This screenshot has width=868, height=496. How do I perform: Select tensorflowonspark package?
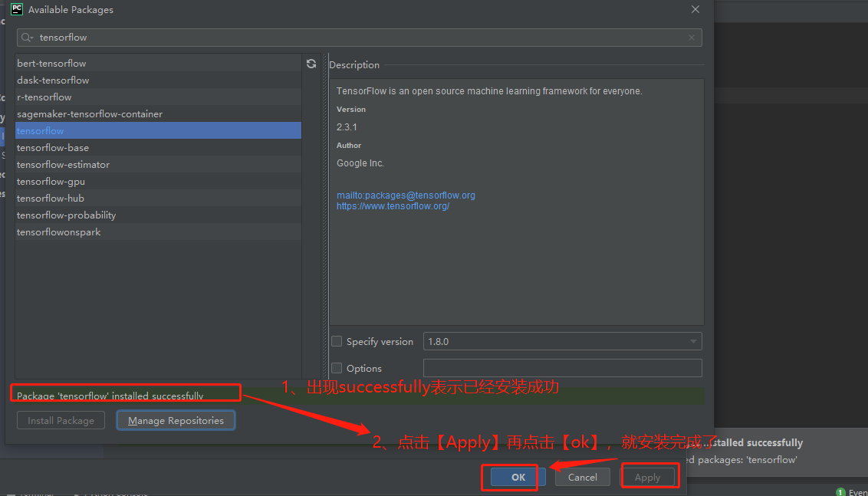pyautogui.click(x=158, y=232)
